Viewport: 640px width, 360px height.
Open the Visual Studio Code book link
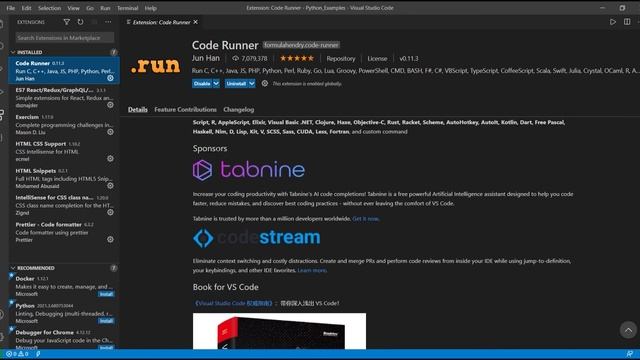click(233, 303)
